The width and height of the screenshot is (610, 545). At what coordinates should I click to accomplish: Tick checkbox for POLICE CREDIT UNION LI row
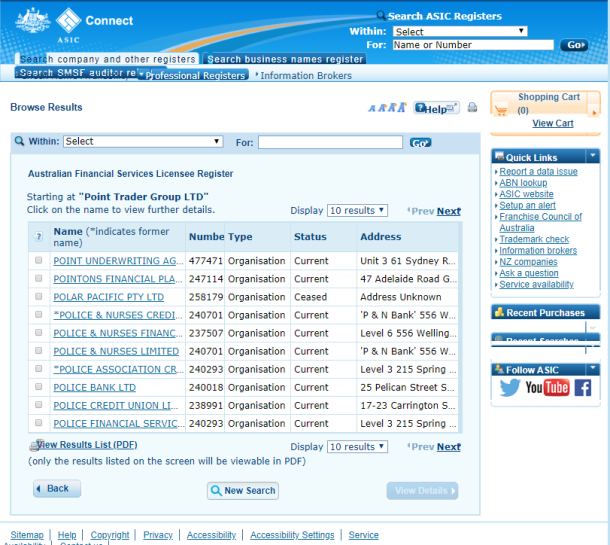click(39, 405)
